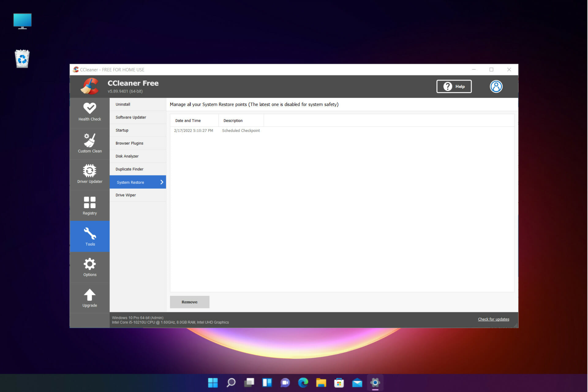The image size is (588, 392).
Task: Click Check for updates link
Action: click(493, 319)
